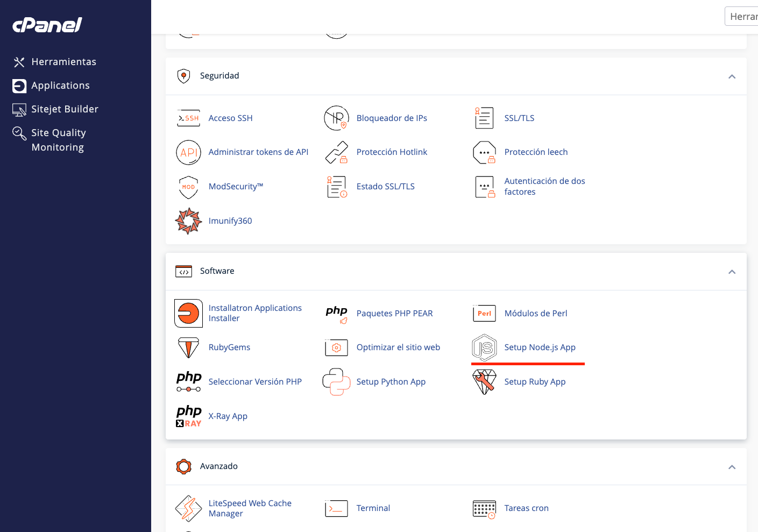Click the Bloqueador de IPs icon
The height and width of the screenshot is (532, 758).
[337, 118]
